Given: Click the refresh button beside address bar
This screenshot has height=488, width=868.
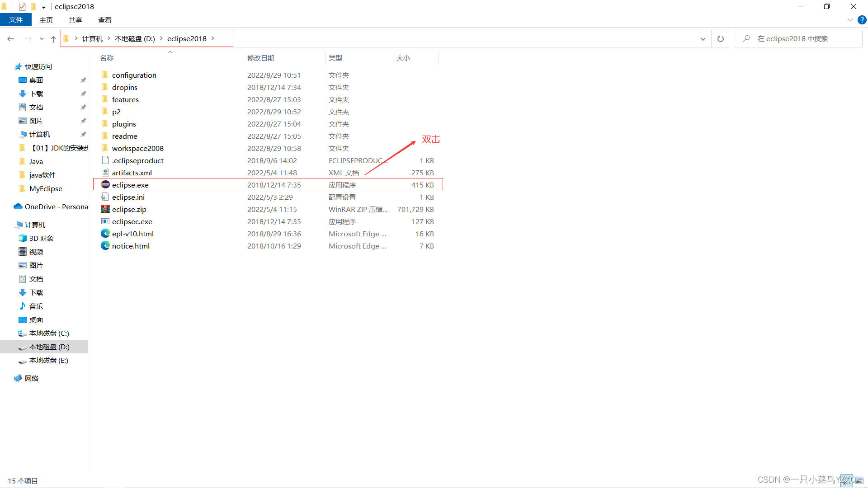Looking at the screenshot, I should click(720, 39).
